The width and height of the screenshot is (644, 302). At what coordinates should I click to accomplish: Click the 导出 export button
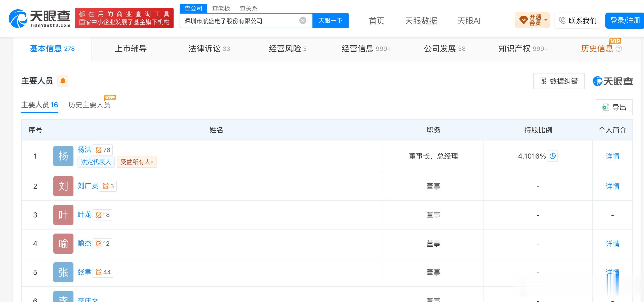[x=614, y=107]
